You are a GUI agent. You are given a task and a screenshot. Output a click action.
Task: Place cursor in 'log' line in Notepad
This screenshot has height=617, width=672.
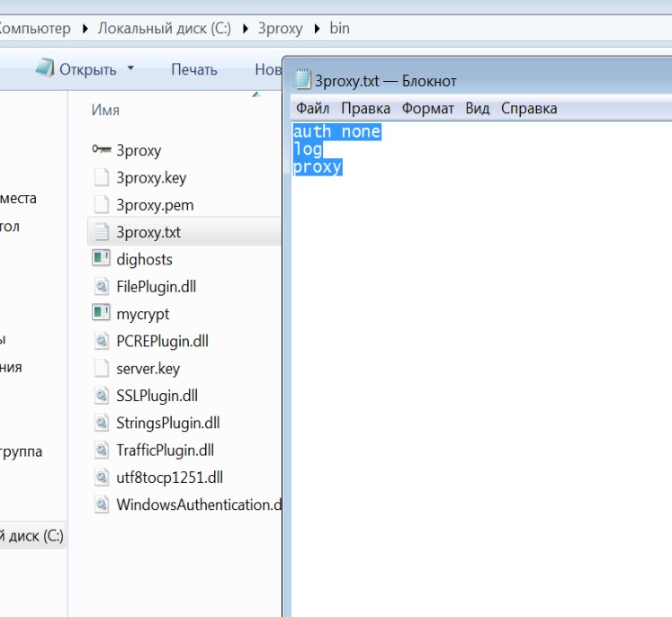click(x=308, y=149)
